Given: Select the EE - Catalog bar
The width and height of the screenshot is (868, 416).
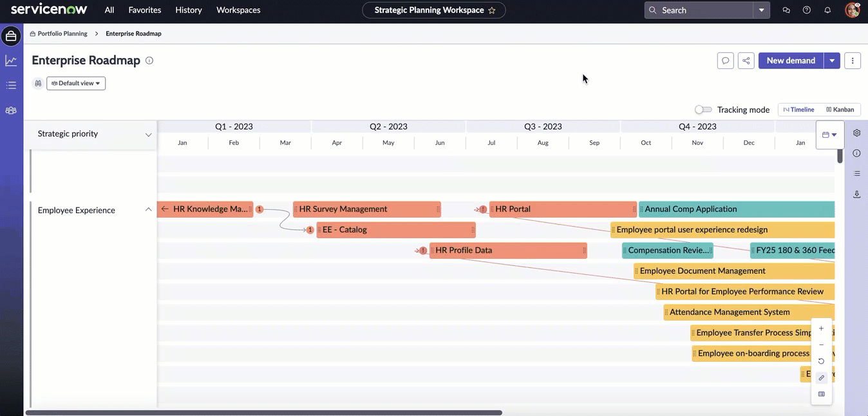Looking at the screenshot, I should pyautogui.click(x=396, y=230).
